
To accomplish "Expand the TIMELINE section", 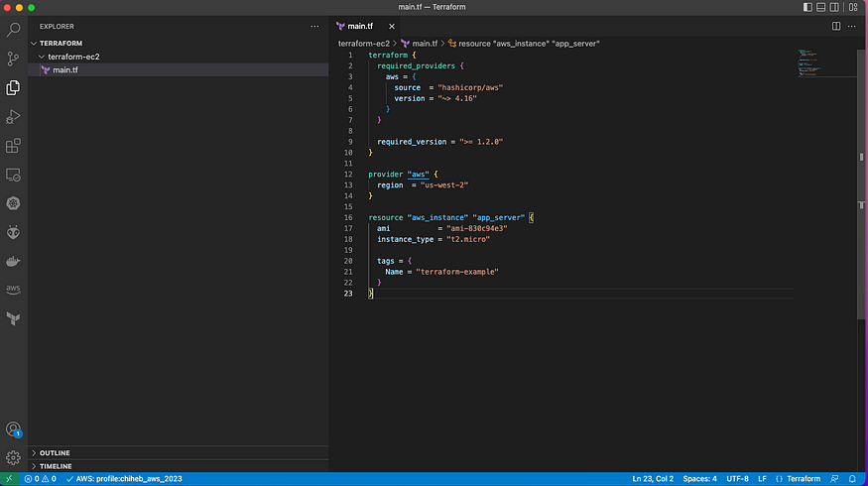I will 55,465.
